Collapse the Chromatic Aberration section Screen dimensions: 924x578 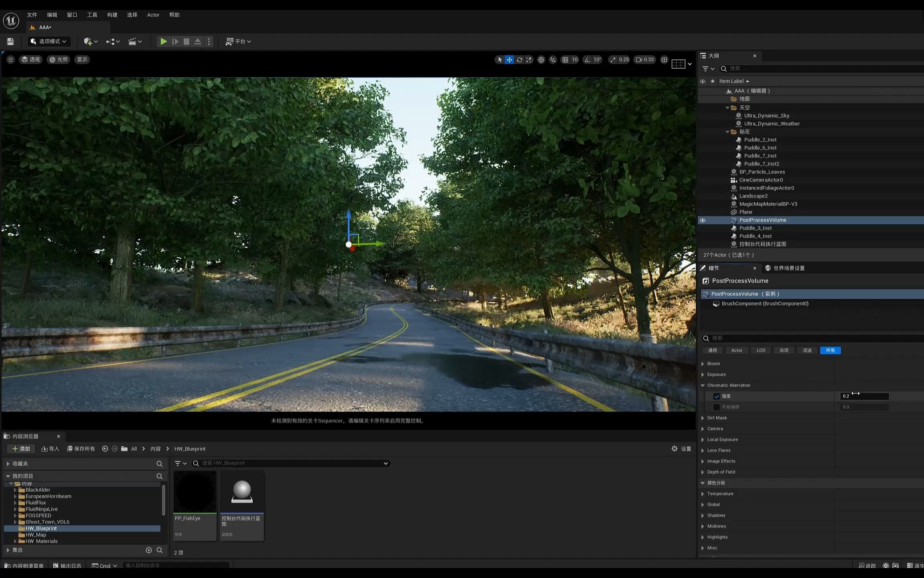tap(703, 385)
